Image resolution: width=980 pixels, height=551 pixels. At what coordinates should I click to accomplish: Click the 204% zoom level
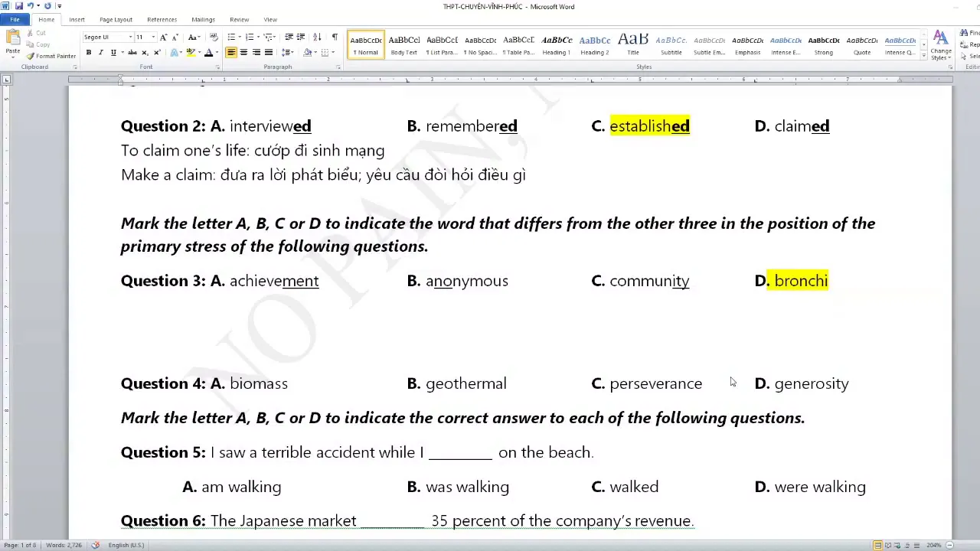933,545
